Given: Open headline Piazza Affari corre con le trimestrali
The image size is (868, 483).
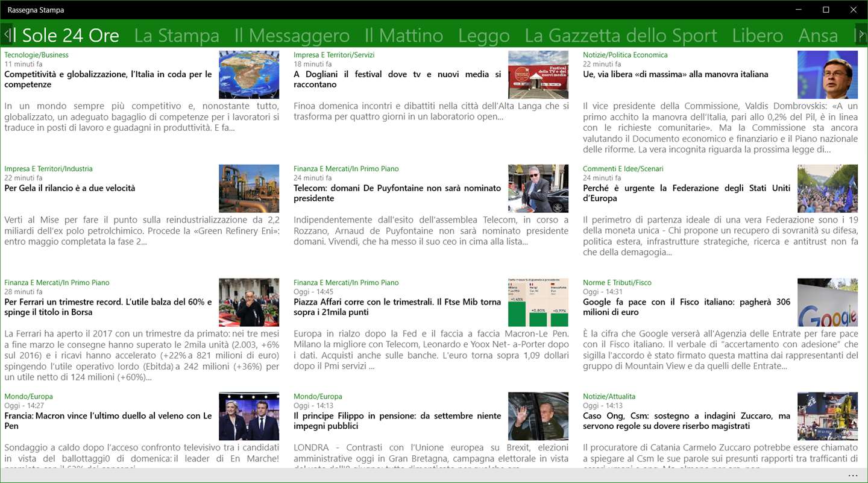Looking at the screenshot, I should tap(397, 308).
